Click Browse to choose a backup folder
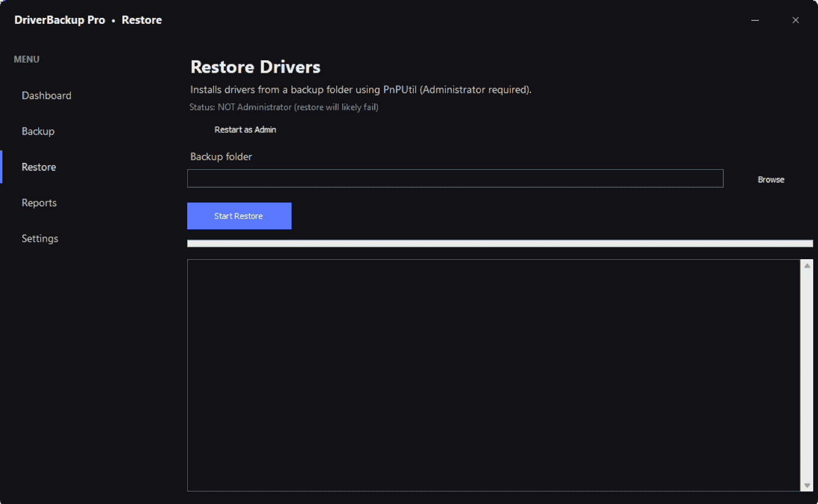This screenshot has width=818, height=504. click(x=770, y=179)
